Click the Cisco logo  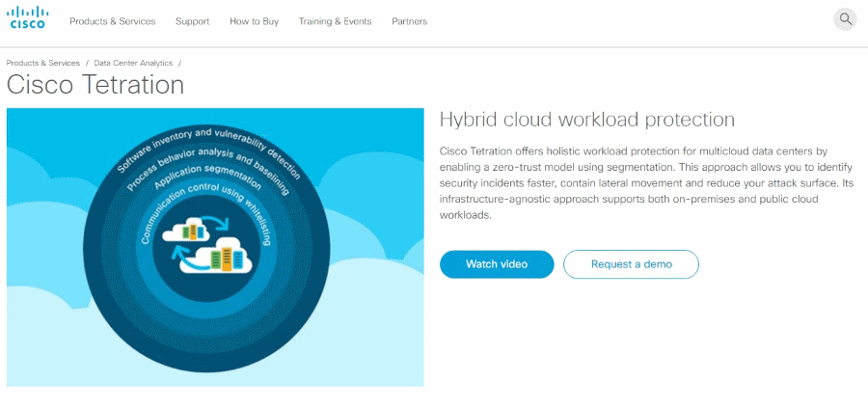click(28, 17)
